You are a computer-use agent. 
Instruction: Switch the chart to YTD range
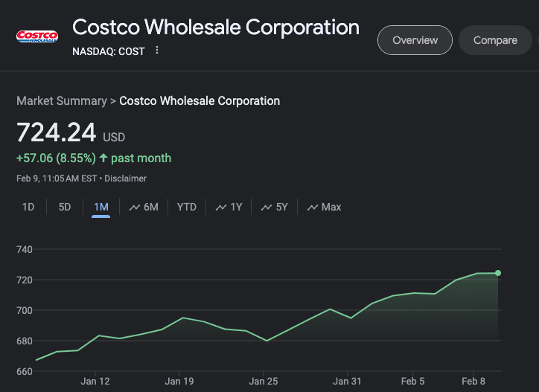point(187,207)
